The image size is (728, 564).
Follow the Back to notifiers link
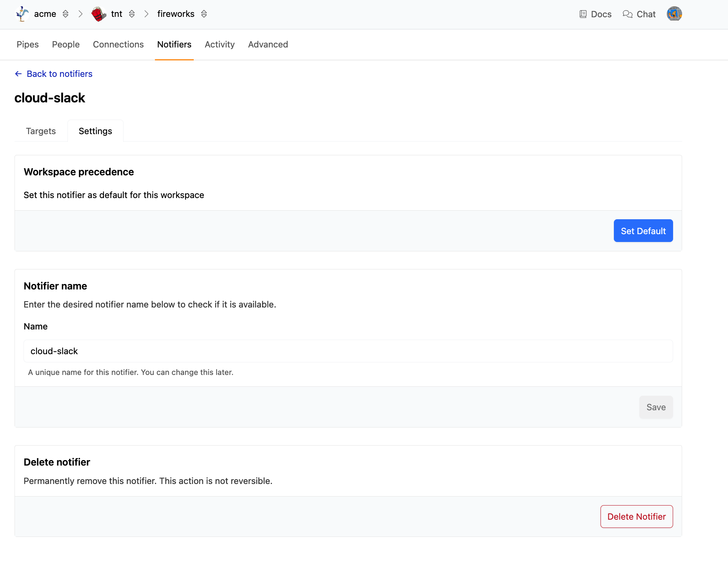tap(60, 74)
